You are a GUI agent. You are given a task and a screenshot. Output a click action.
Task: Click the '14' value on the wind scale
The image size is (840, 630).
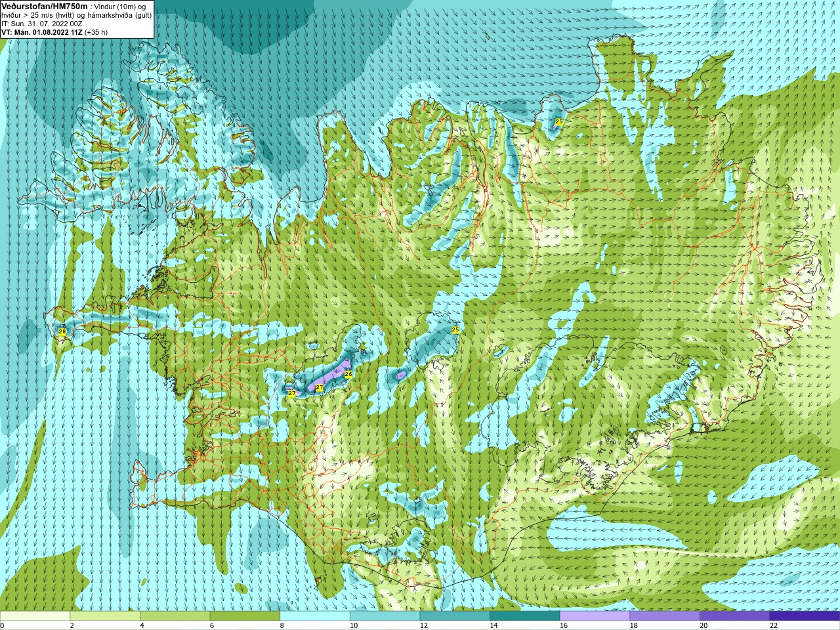coord(493,625)
